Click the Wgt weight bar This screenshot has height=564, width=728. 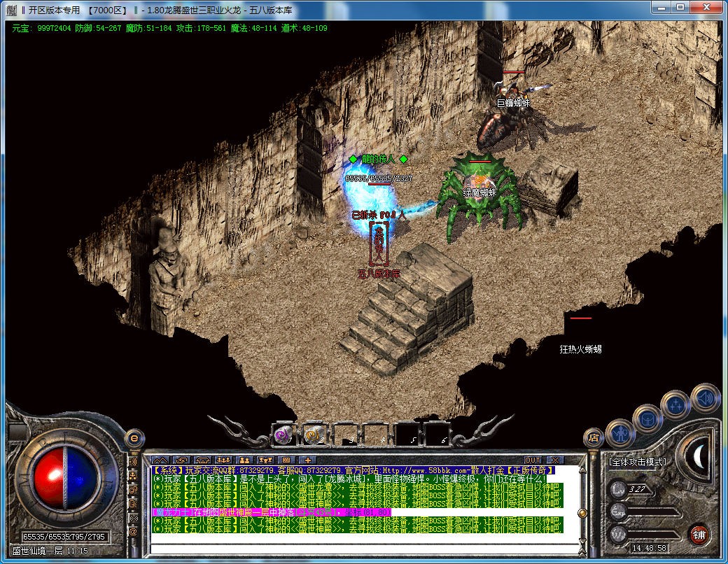tap(653, 535)
